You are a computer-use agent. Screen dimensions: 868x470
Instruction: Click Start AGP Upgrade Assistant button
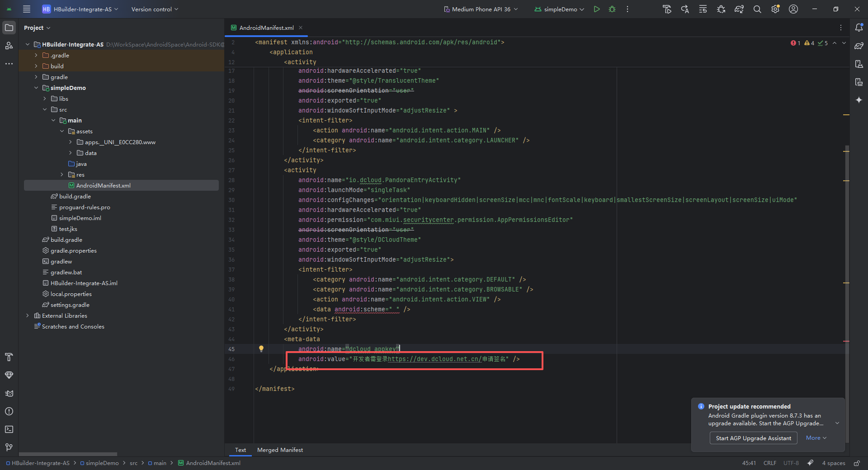point(754,438)
